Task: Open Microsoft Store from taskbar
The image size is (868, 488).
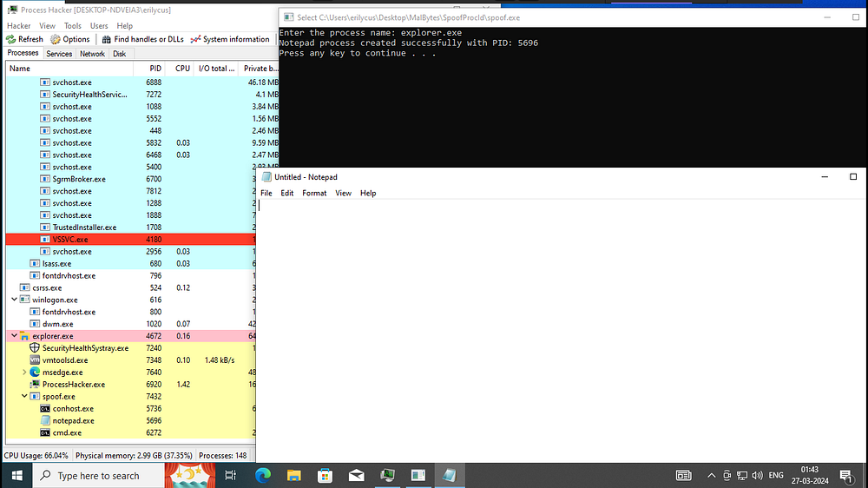Action: 325,475
